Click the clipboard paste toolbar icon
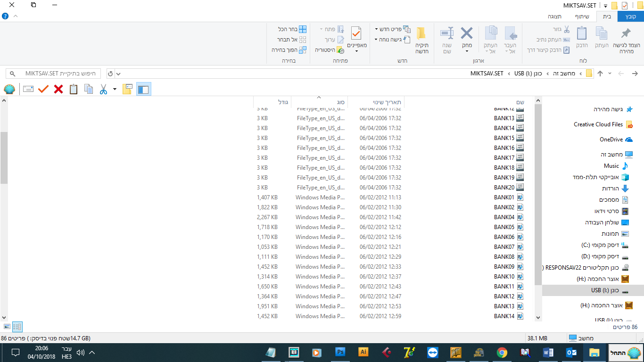The image size is (644, 362). pyautogui.click(x=74, y=89)
